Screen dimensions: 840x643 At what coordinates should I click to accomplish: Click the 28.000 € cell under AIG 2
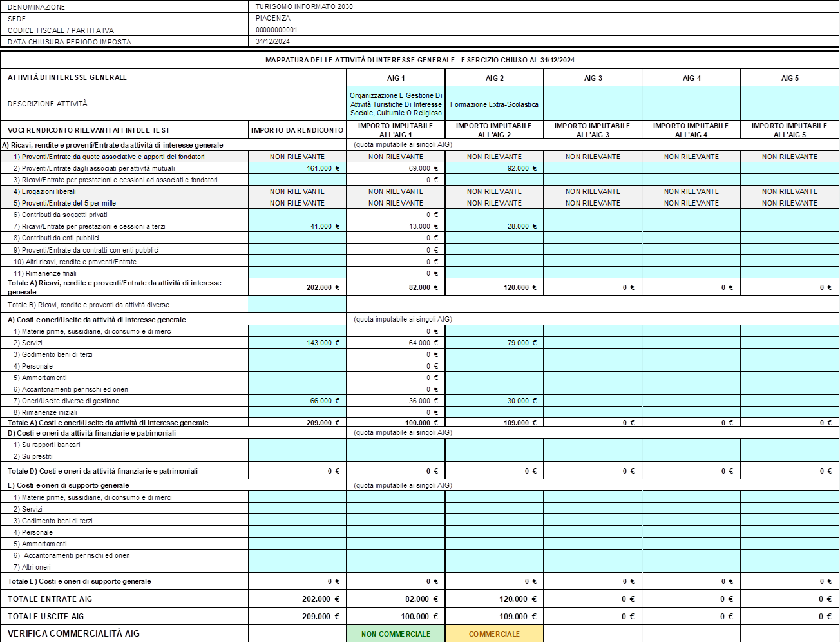494,226
